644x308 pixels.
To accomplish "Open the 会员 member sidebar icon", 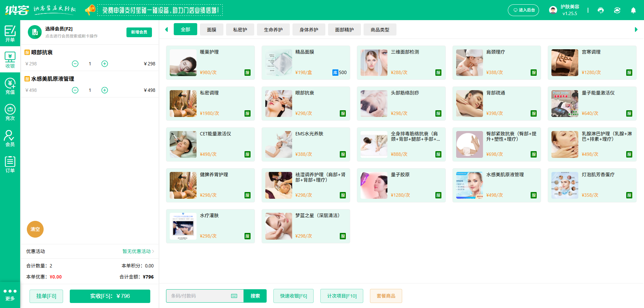I will click(10, 138).
